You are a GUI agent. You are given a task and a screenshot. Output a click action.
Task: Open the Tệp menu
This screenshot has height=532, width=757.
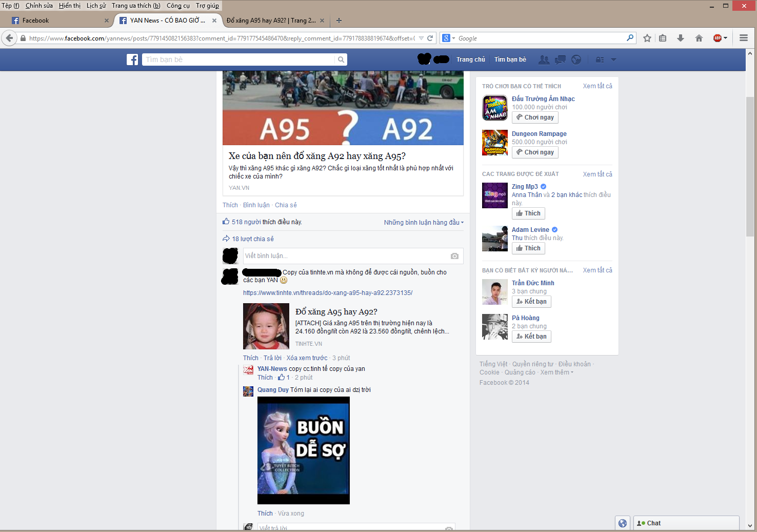(10, 6)
